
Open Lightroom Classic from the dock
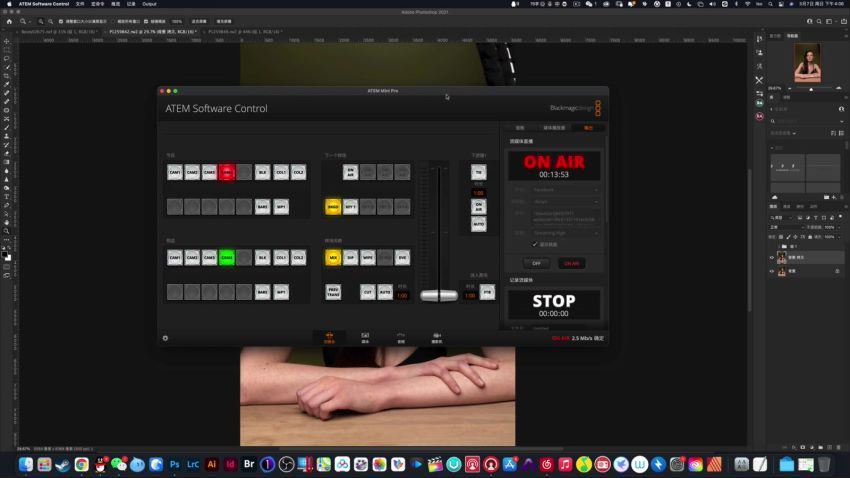pyautogui.click(x=193, y=464)
